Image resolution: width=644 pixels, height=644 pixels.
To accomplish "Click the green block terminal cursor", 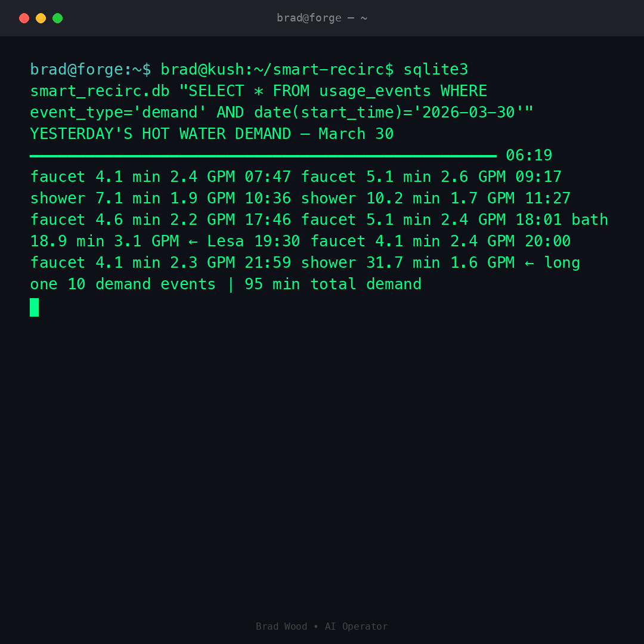I will (35, 307).
